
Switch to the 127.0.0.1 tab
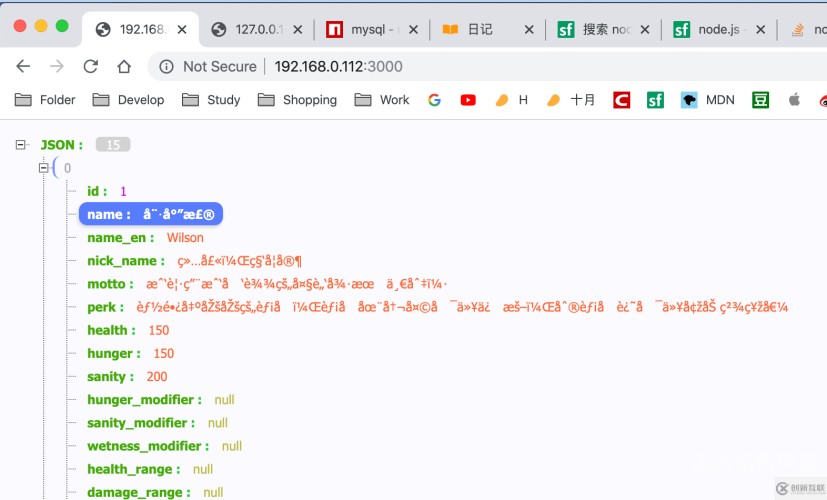[256, 30]
